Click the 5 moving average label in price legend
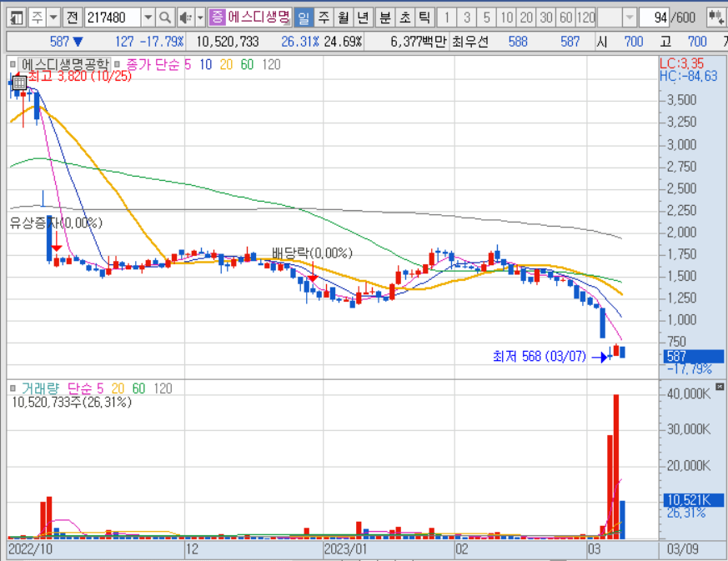 tap(188, 64)
